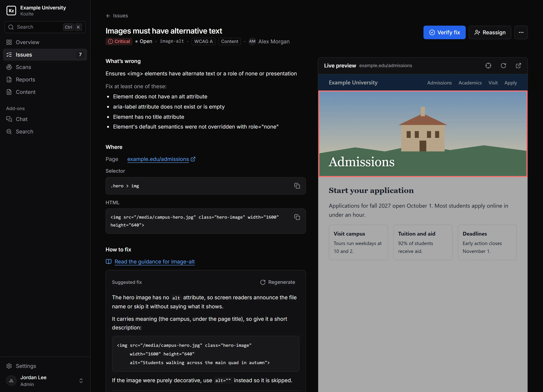Click the book icon beside image-alt guidance
Screen dimensions: 543x392
(108, 262)
